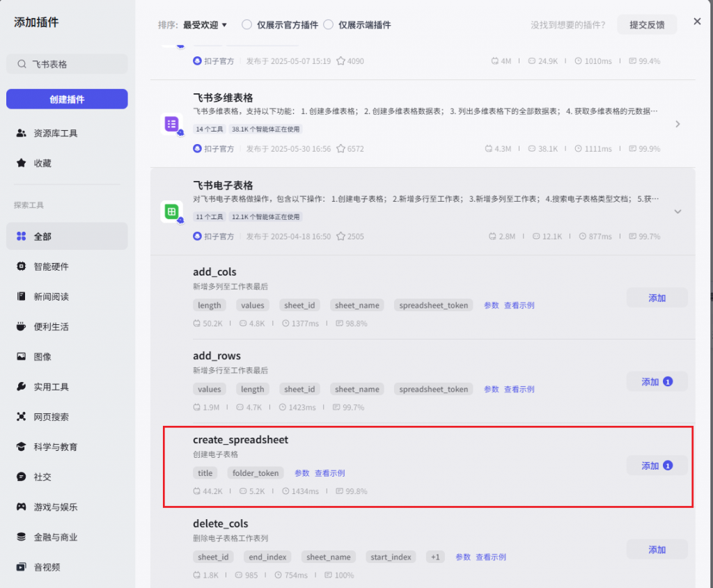Click the 飞书多维表格 purple plugin icon
The width and height of the screenshot is (713, 588).
click(171, 124)
